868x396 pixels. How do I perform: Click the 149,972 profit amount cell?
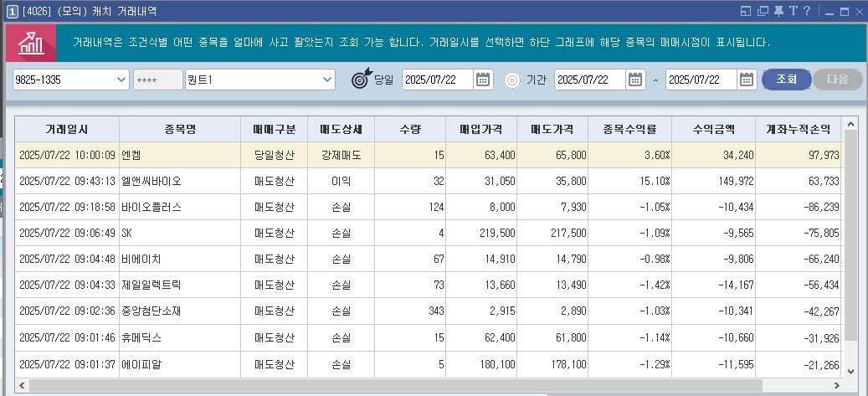[713, 181]
